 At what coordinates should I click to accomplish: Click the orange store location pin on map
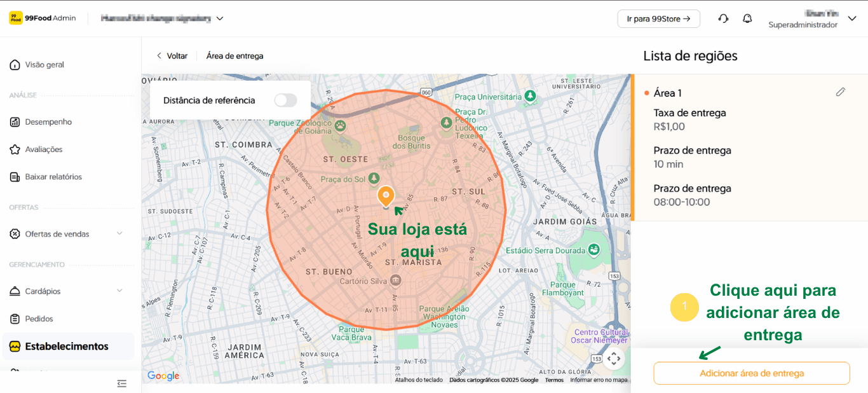[x=386, y=197]
